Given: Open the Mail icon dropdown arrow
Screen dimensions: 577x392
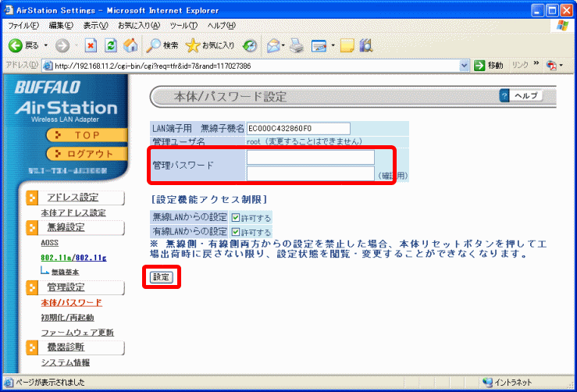Looking at the screenshot, I should (283, 45).
